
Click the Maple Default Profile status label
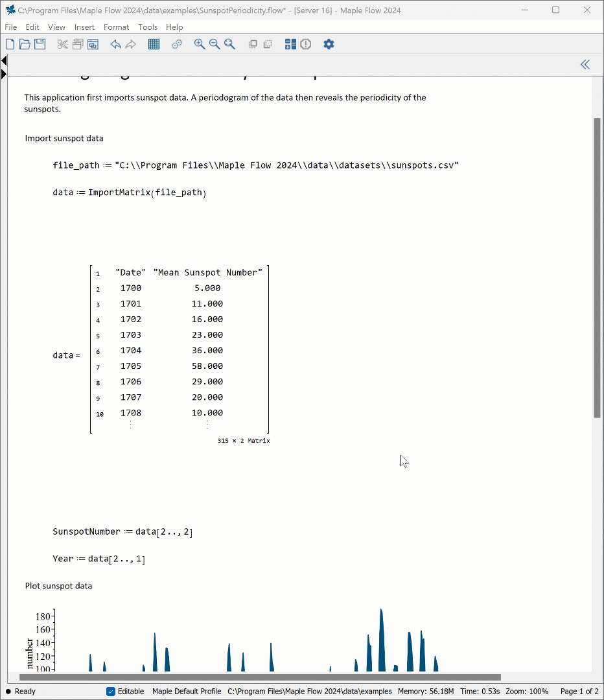[187, 691]
